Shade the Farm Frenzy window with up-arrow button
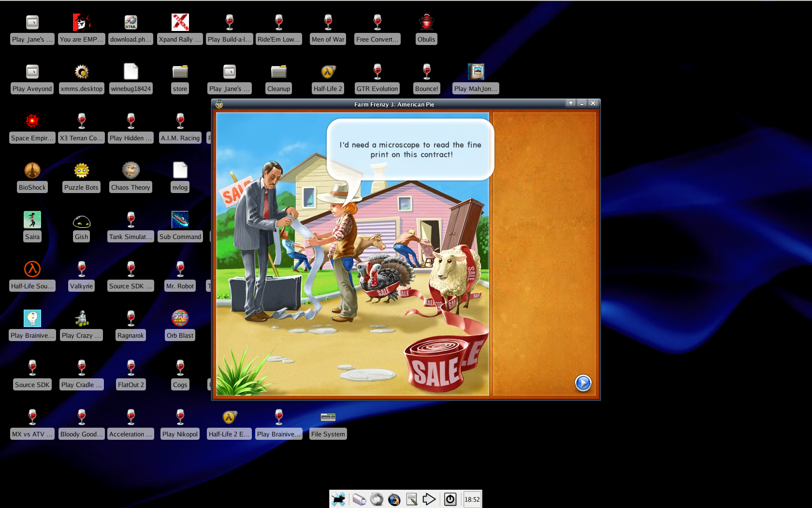Image resolution: width=812 pixels, height=508 pixels. tap(571, 103)
